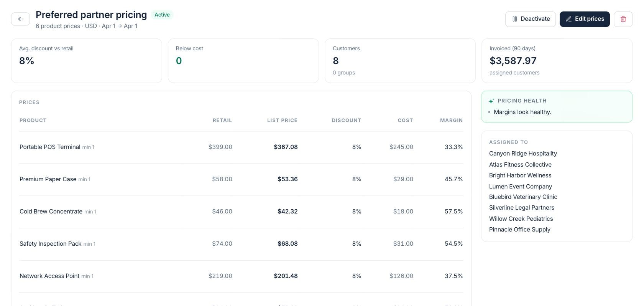Click margin value 33.3%
This screenshot has width=644, height=306.
(x=453, y=147)
